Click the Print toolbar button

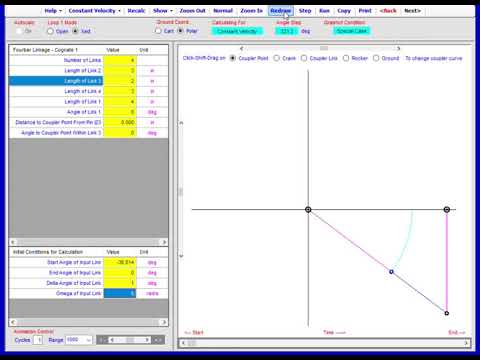(x=365, y=11)
